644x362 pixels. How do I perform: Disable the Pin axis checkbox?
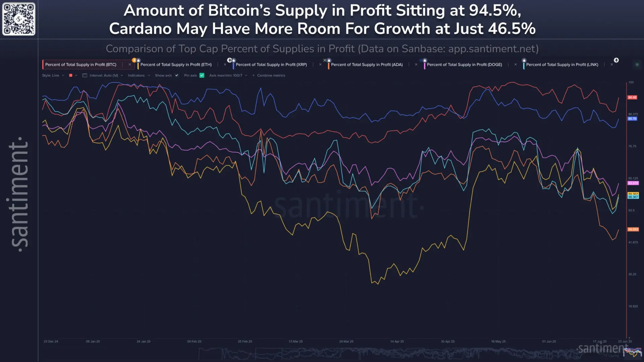[x=202, y=75]
